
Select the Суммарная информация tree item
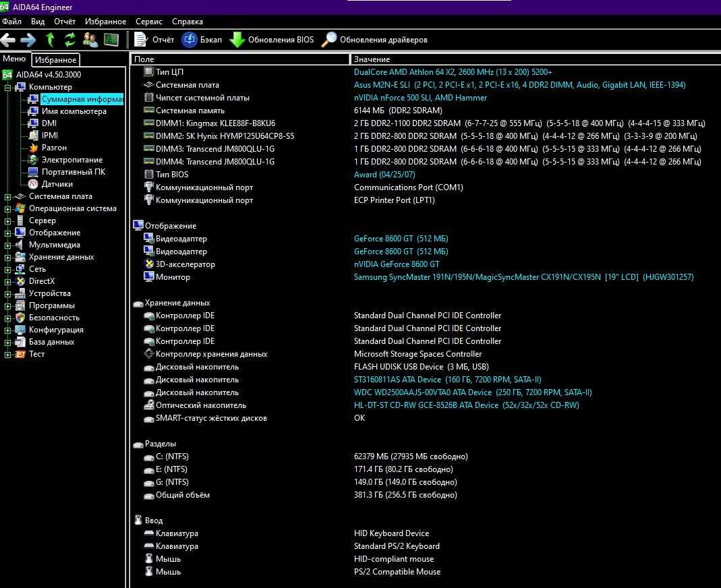click(x=82, y=99)
